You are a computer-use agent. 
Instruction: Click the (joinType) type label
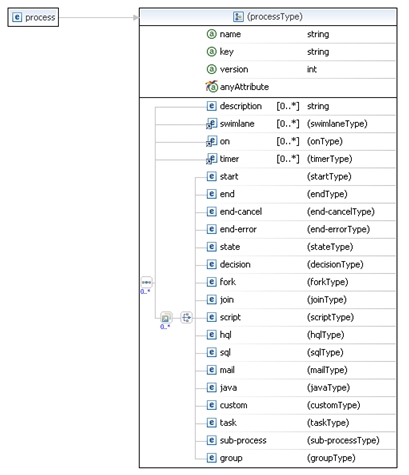[x=327, y=300]
